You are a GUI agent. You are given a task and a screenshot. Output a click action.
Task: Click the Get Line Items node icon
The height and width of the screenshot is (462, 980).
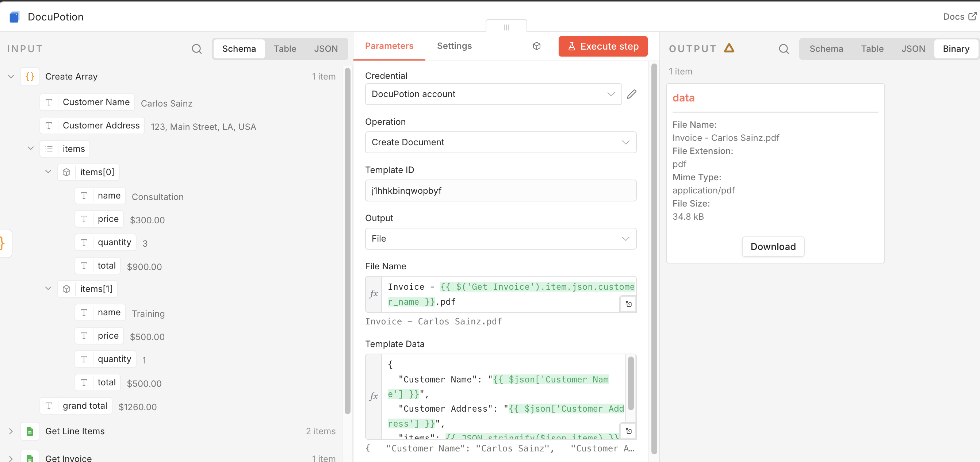coord(30,431)
